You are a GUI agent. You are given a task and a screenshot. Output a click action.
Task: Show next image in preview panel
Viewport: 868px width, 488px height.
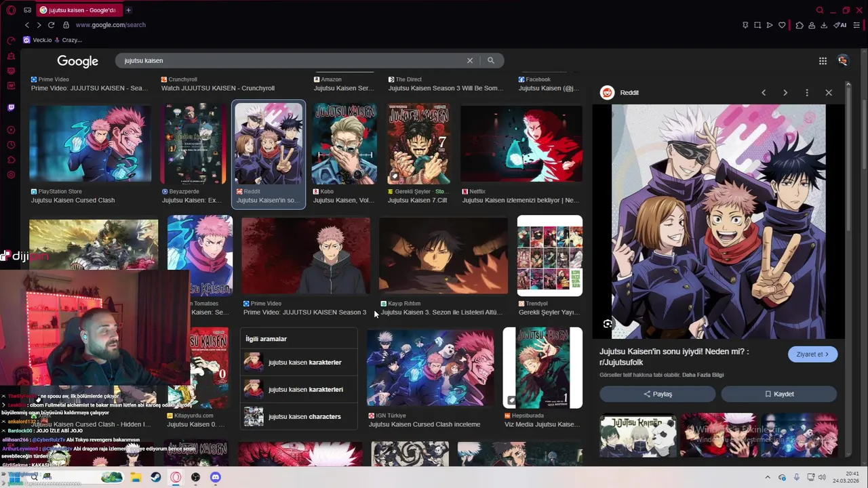pos(785,93)
